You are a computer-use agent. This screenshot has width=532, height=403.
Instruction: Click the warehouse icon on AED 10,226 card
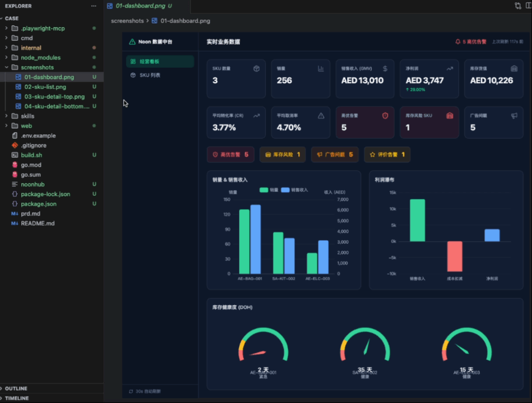[514, 68]
